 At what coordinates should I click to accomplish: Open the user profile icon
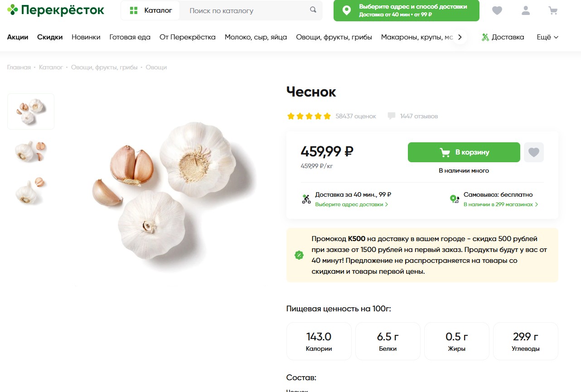[x=526, y=10]
